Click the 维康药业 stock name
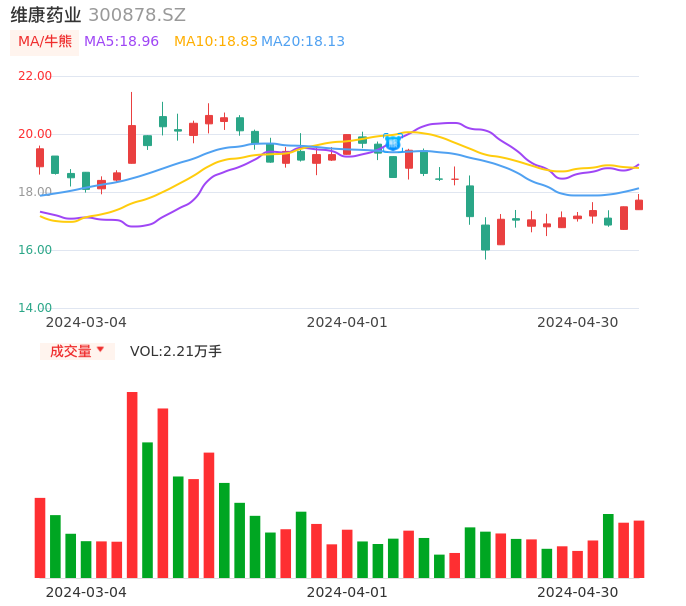686x606 pixels. coord(46,15)
